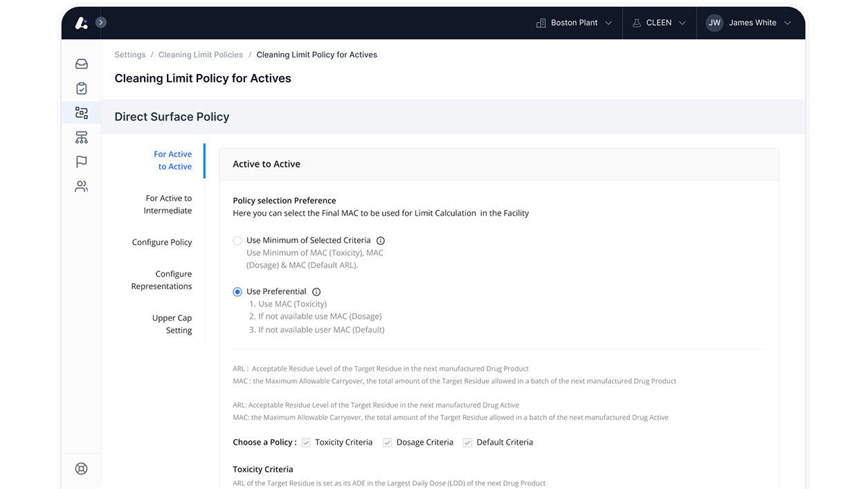
Task: Expand the CLEEN product dropdown
Action: [659, 22]
